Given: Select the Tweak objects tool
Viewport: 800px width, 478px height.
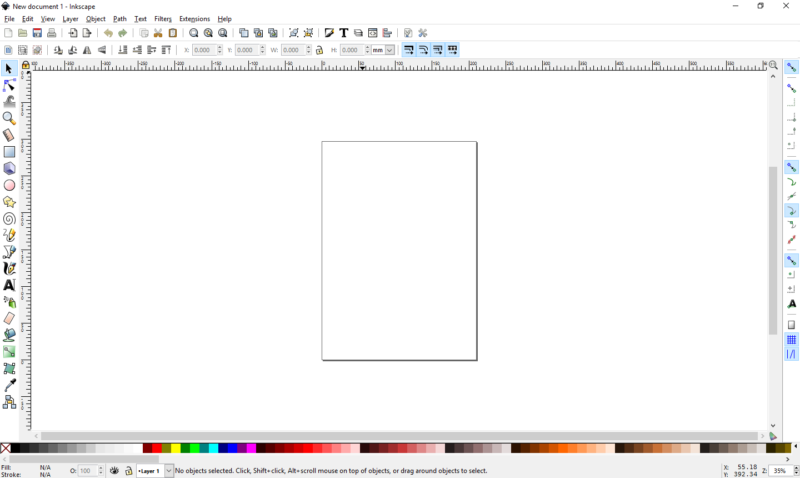Looking at the screenshot, I should (9, 102).
